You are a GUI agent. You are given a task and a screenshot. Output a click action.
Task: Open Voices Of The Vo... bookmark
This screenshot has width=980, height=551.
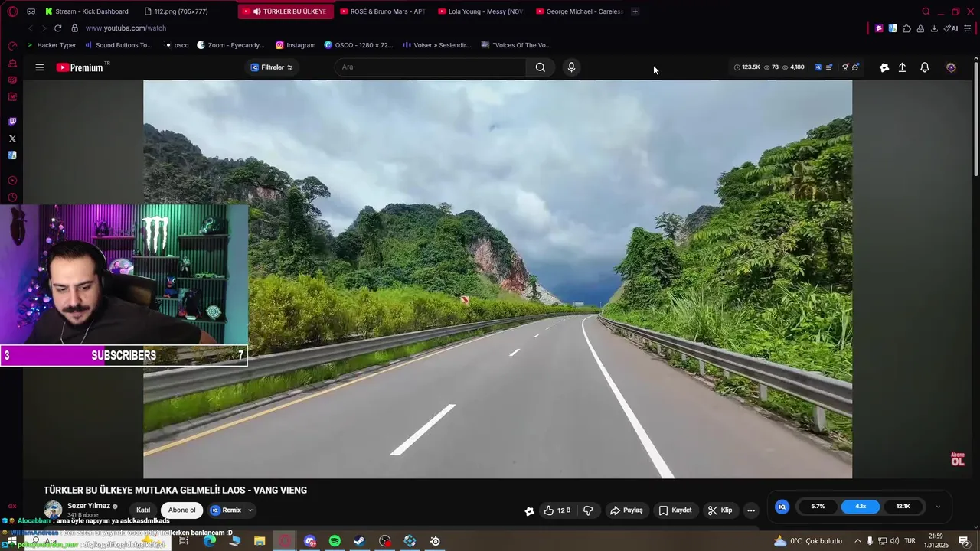(516, 45)
